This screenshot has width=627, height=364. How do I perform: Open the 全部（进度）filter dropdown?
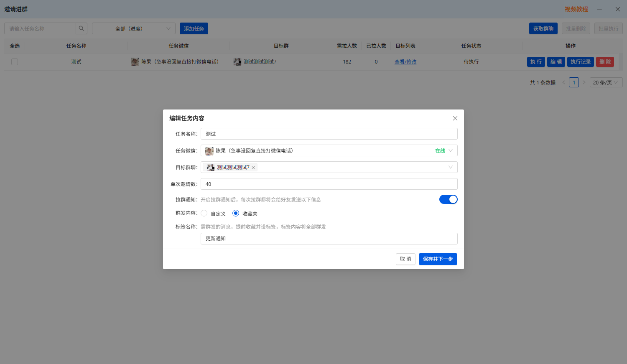click(134, 28)
